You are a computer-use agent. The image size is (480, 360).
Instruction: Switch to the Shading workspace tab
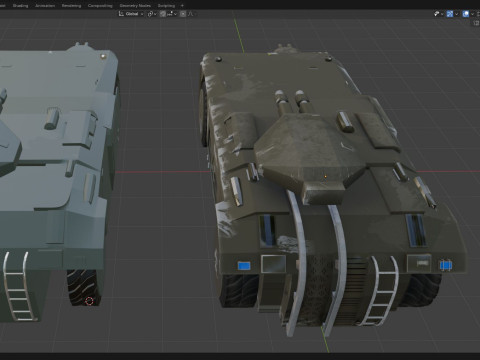[20, 5]
